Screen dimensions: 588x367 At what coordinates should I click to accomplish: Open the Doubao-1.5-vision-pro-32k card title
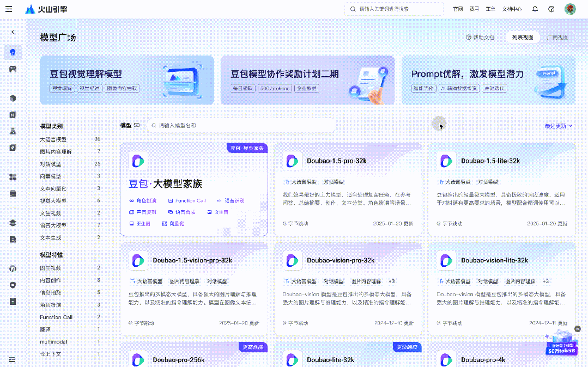tap(192, 260)
